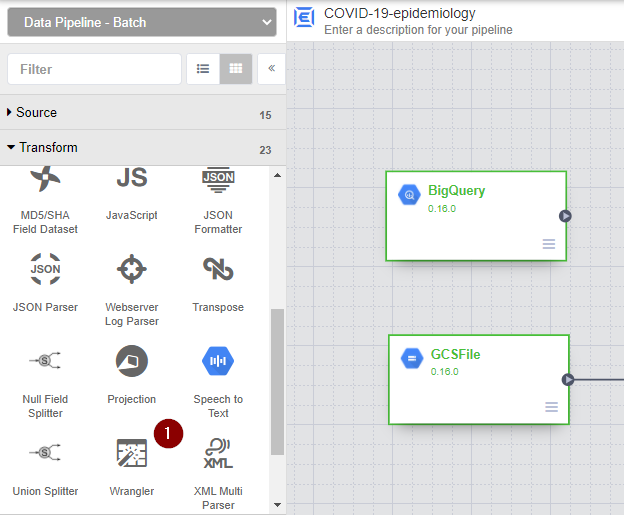The width and height of the screenshot is (624, 515).
Task: Open the BigQuery node hamburger menu
Action: [x=549, y=244]
